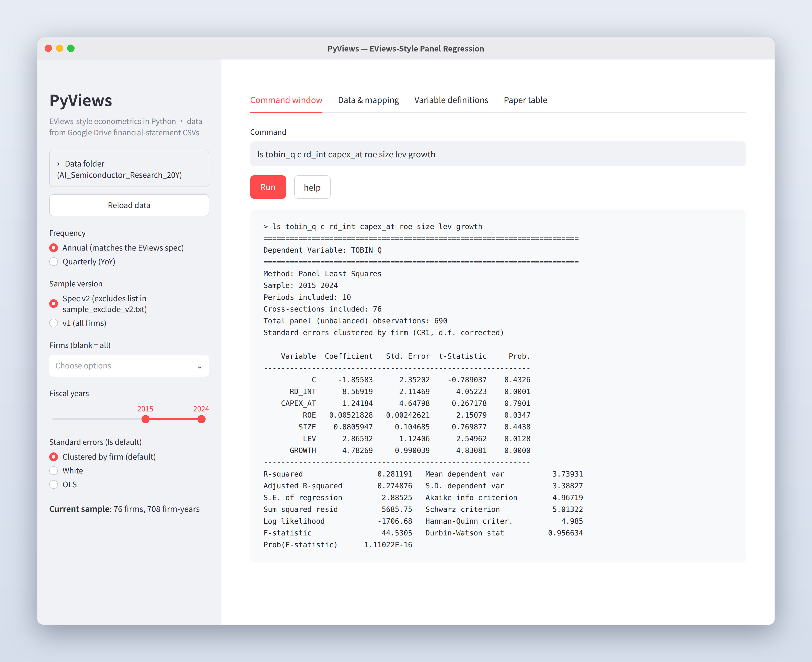Open the Firms Choose options dropdown
The height and width of the screenshot is (662, 812).
129,366
